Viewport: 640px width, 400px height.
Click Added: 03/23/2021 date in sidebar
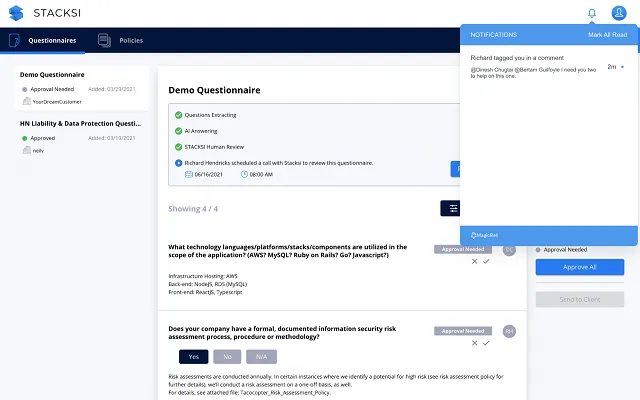click(x=111, y=89)
